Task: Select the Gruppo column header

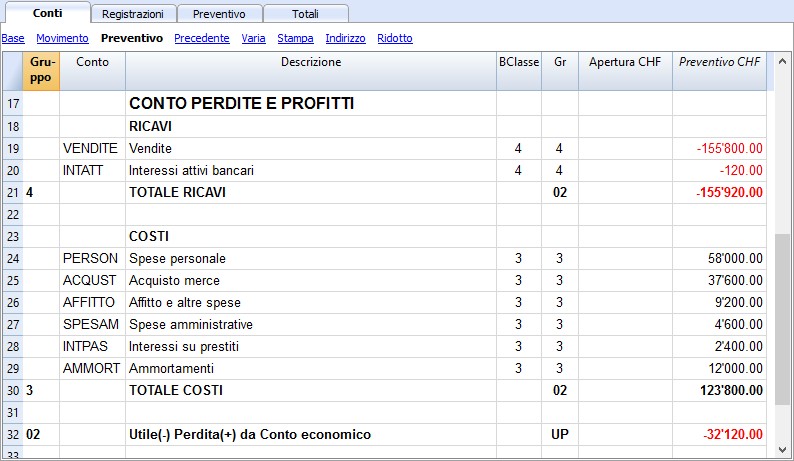Action: click(41, 71)
